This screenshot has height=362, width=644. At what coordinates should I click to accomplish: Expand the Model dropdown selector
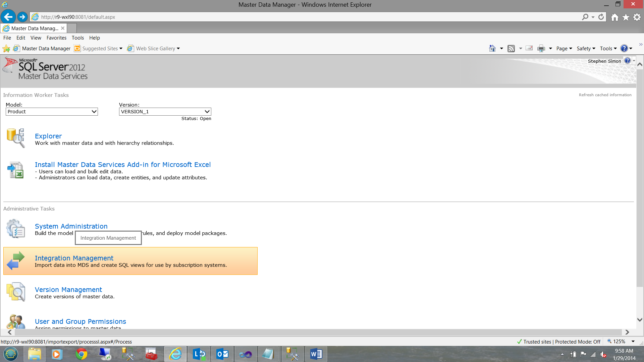pos(93,111)
